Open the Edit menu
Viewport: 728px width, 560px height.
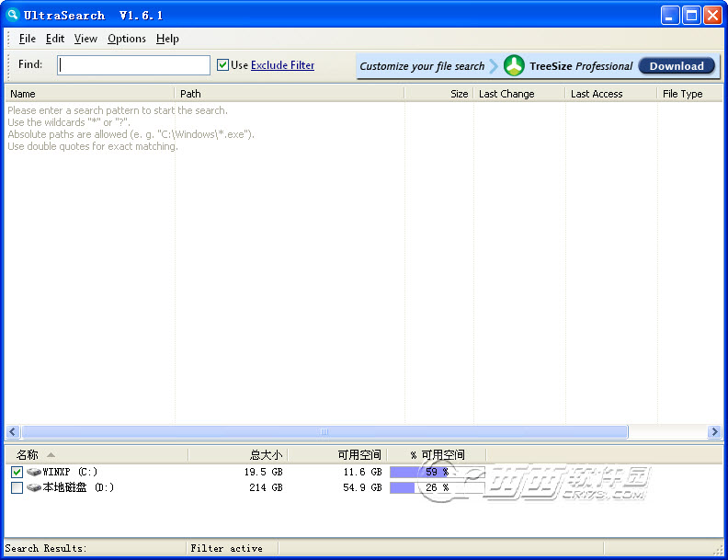[55, 39]
